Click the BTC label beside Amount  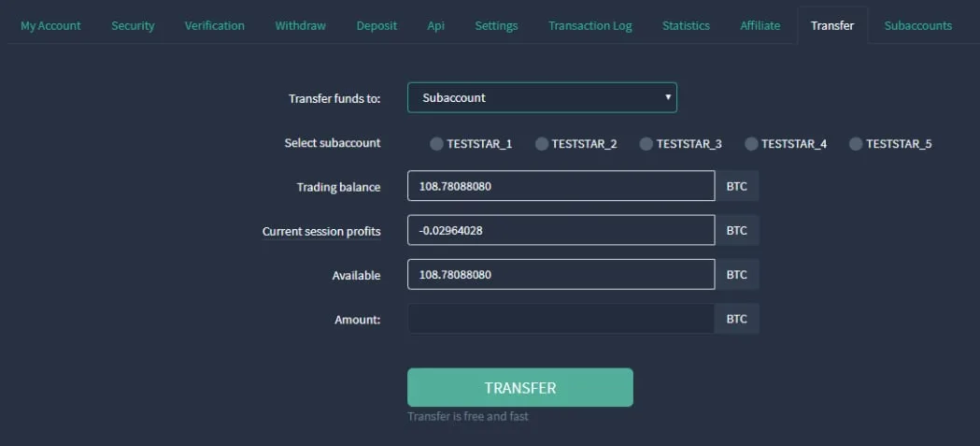click(737, 319)
